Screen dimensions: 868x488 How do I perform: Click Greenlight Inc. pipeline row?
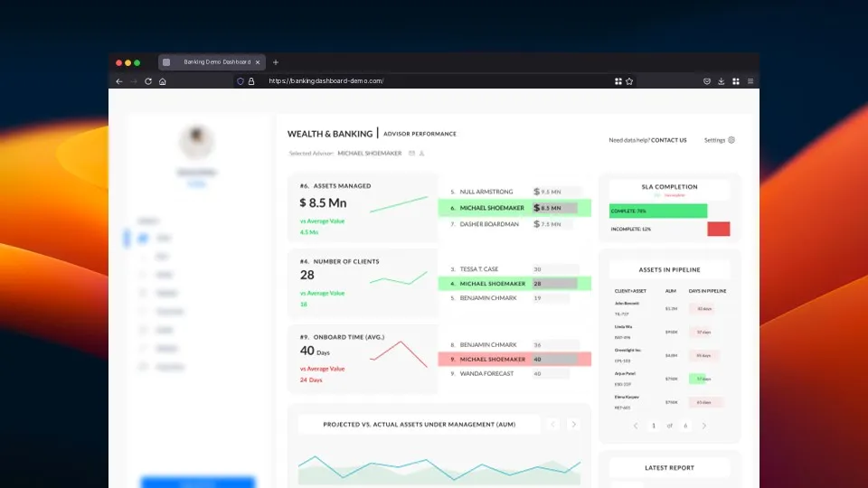[669, 355]
